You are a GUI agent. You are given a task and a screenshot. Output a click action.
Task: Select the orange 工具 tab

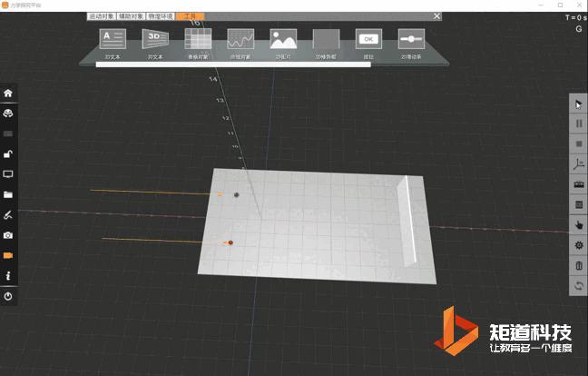(x=191, y=16)
